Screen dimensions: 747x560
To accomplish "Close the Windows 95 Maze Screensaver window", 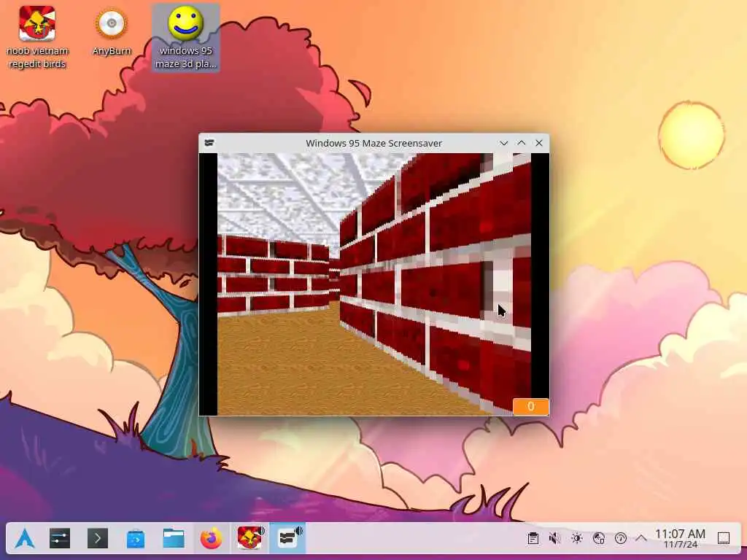I will (539, 143).
